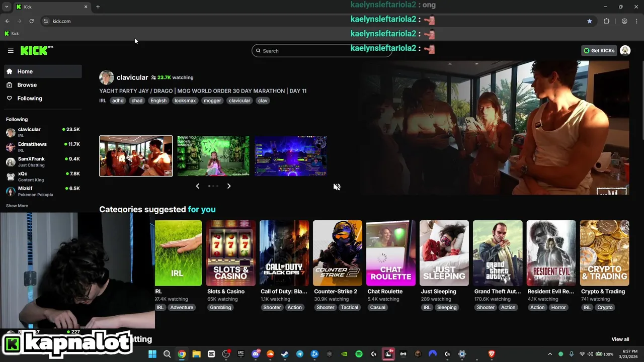Select the adhd tag
The height and width of the screenshot is (362, 644).
(x=118, y=101)
